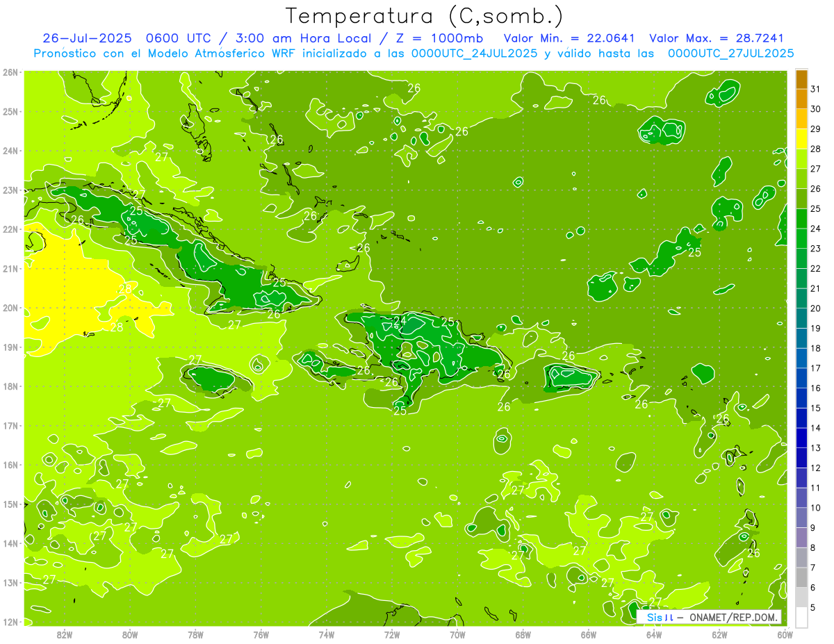
Task: Pick the teal legend swatch between 19 and 20
Action: (x=801, y=318)
